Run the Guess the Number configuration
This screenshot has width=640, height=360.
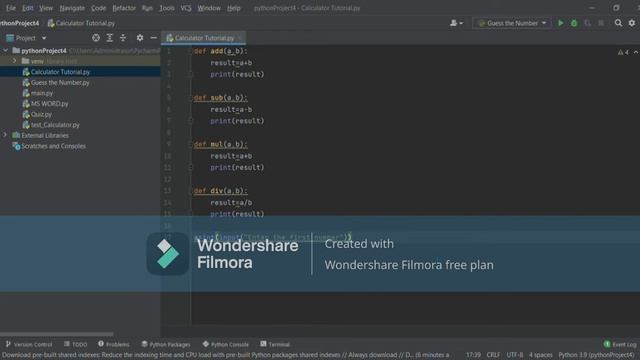pos(561,23)
